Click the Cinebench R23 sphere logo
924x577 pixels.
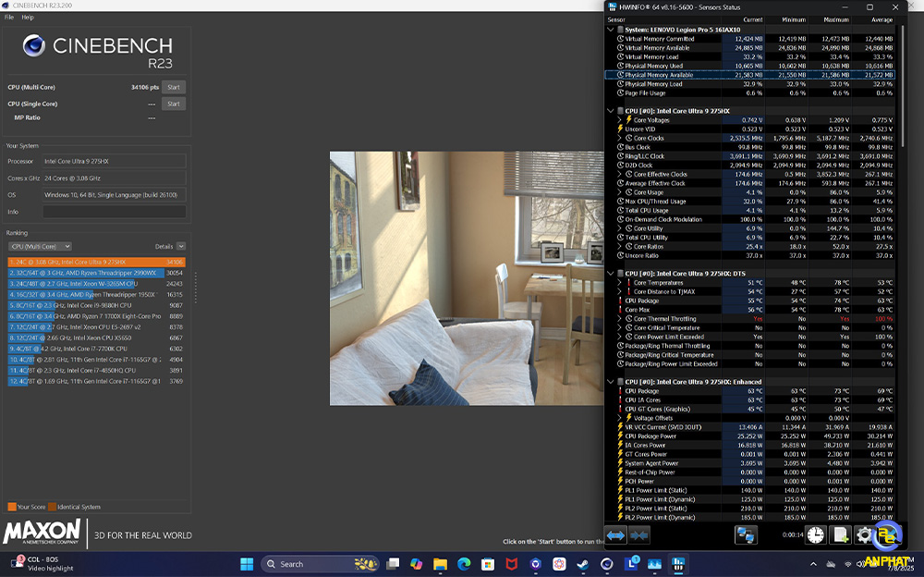[33, 45]
